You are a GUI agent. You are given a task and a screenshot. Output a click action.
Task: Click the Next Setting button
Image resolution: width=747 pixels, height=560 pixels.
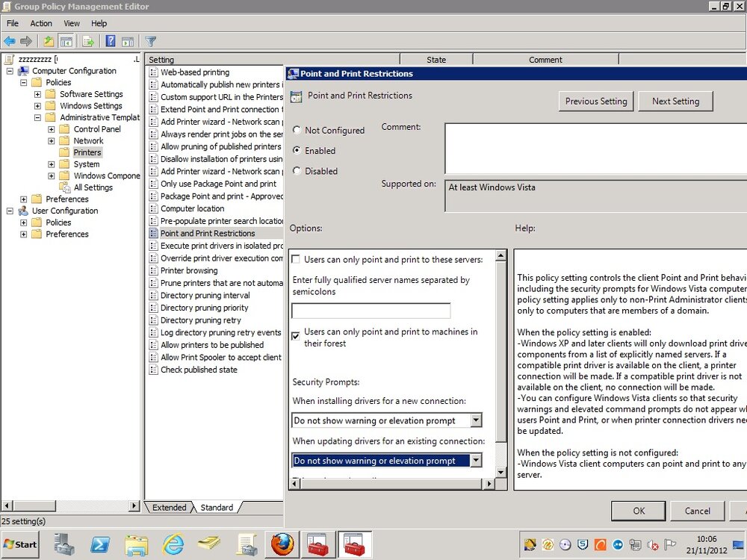(675, 102)
